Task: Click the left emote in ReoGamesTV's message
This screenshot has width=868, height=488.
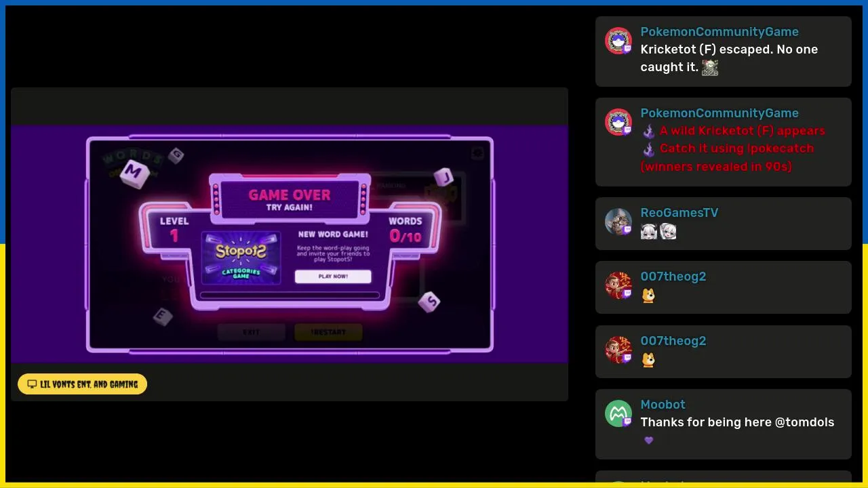Action: tap(649, 232)
